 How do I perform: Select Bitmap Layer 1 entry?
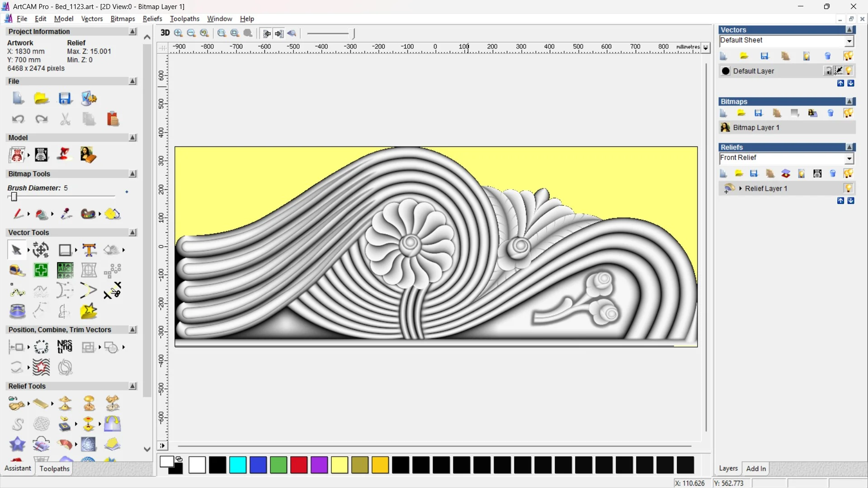click(x=756, y=127)
